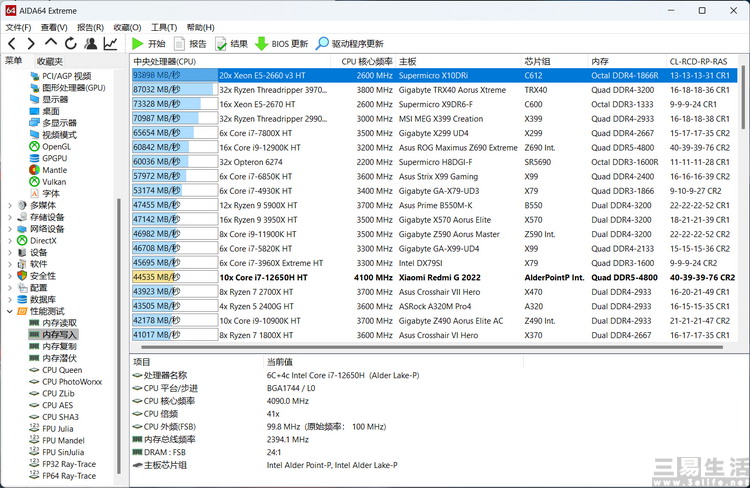Screen dimensions: 750x488
Task: Click the 结果 toolbar button
Action: pyautogui.click(x=231, y=44)
